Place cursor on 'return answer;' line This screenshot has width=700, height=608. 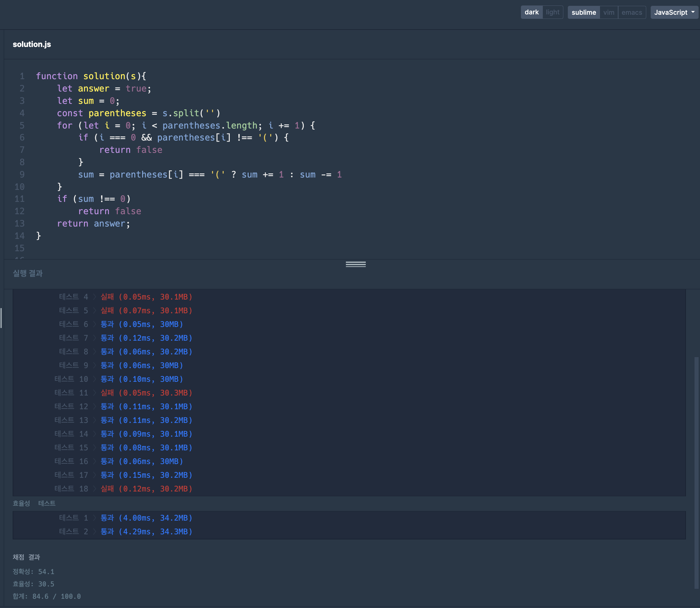[x=93, y=223]
